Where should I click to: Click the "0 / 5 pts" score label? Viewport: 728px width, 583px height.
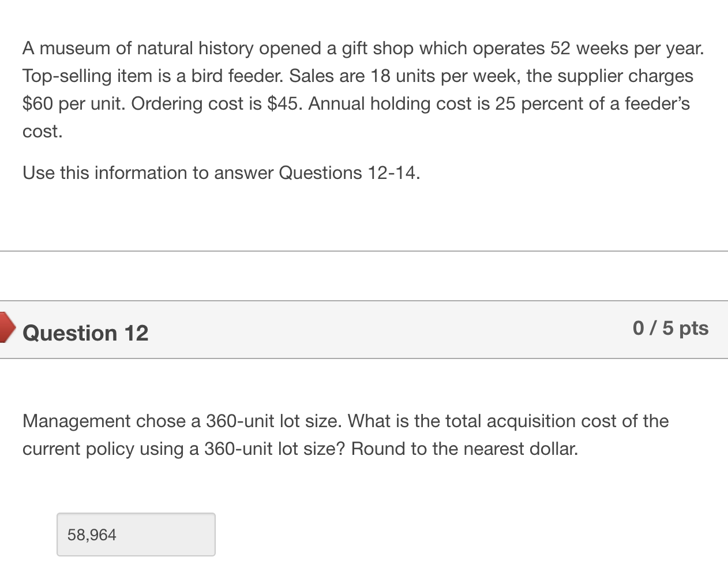tap(670, 328)
